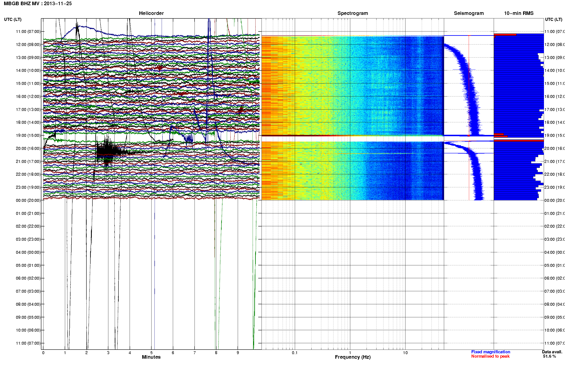
Task: Click the left '00:00 (20:00)' time label
Action: [28, 200]
